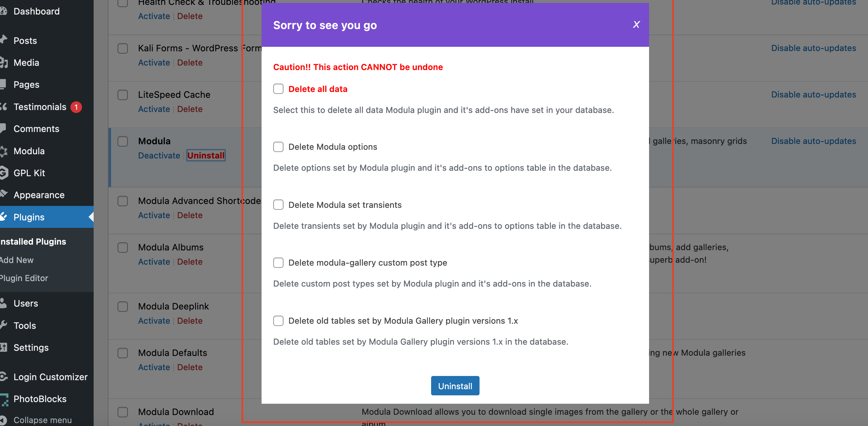
Task: Click the Media icon in sidebar
Action: (3, 63)
